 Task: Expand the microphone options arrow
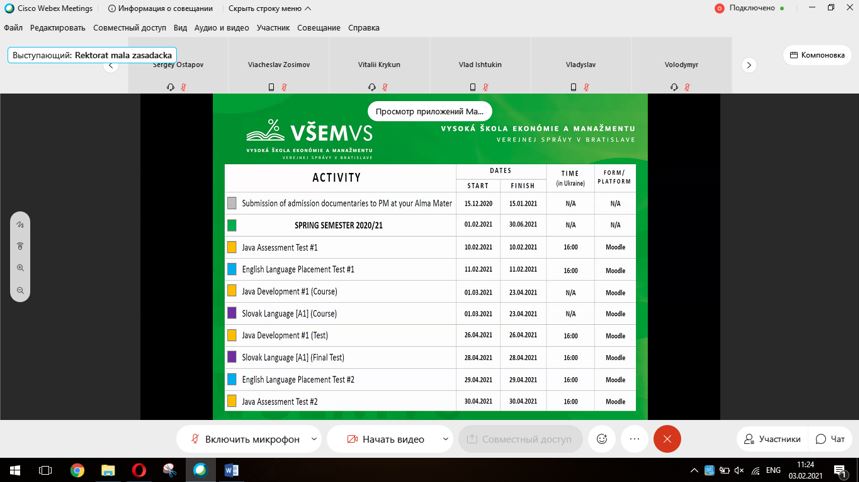(314, 439)
